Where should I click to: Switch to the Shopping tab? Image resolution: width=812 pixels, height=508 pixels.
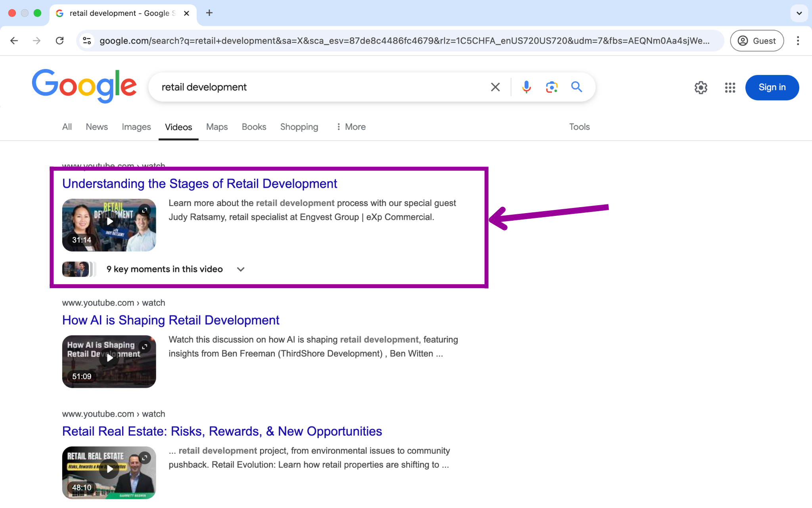(299, 127)
